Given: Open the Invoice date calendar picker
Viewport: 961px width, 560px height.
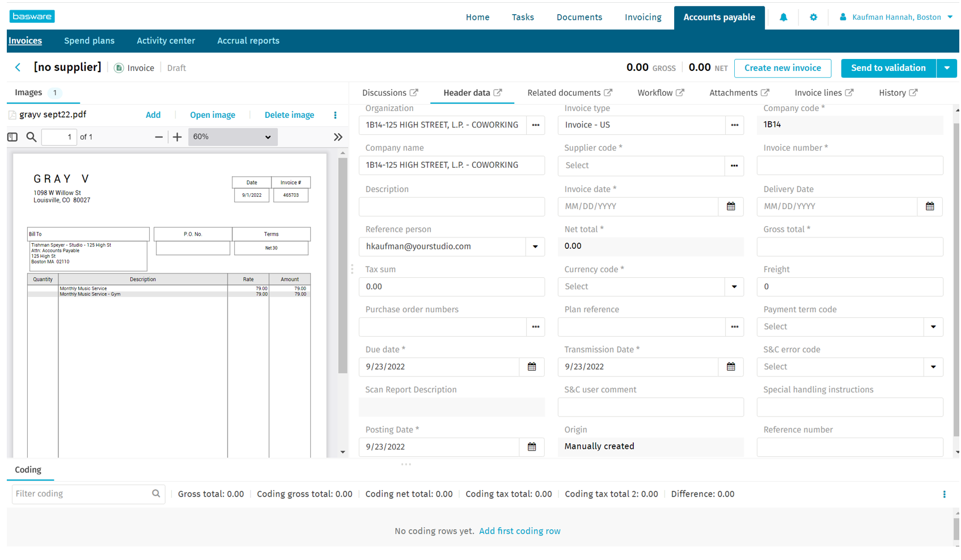Looking at the screenshot, I should click(731, 206).
